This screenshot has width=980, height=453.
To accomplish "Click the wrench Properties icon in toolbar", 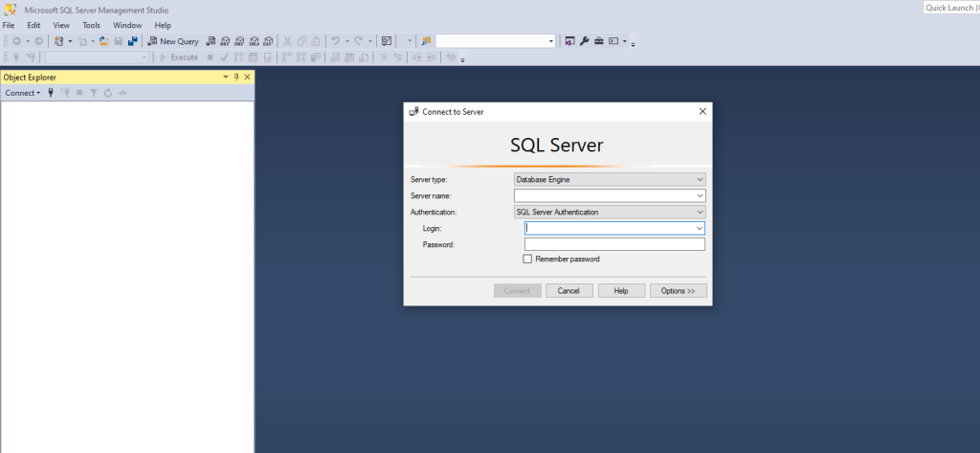I will [584, 41].
